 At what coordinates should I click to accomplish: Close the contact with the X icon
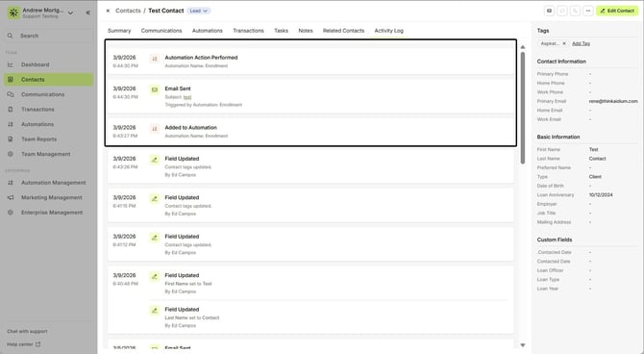click(108, 11)
